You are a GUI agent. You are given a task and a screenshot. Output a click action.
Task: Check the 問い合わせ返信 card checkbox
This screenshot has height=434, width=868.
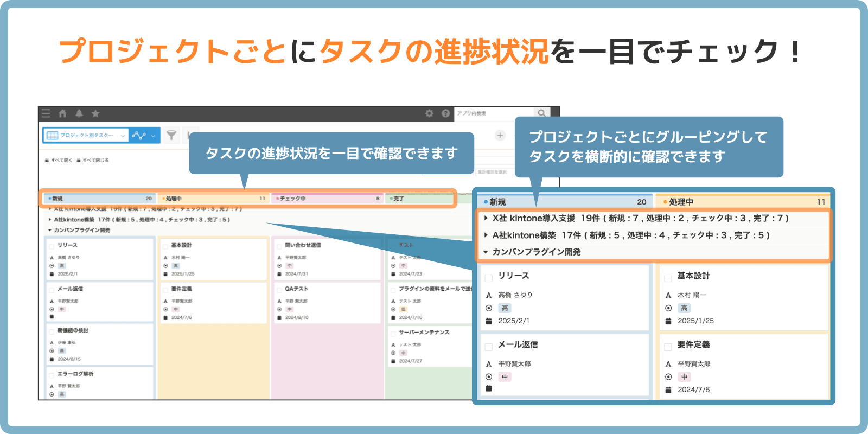(x=279, y=246)
